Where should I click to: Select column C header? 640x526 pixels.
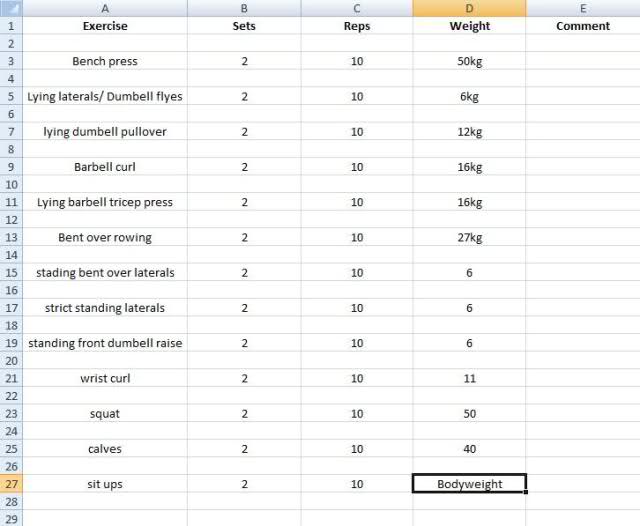tap(357, 8)
